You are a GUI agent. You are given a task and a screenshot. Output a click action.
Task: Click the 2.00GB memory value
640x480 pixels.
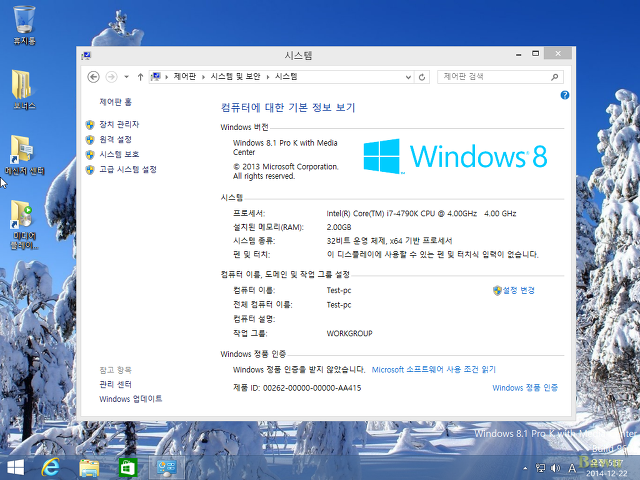coord(339,227)
